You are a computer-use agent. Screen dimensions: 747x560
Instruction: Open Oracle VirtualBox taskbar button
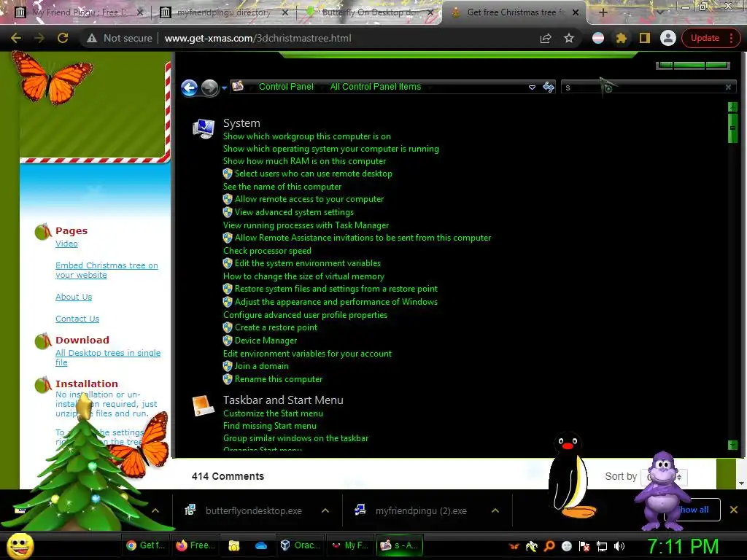tap(300, 545)
